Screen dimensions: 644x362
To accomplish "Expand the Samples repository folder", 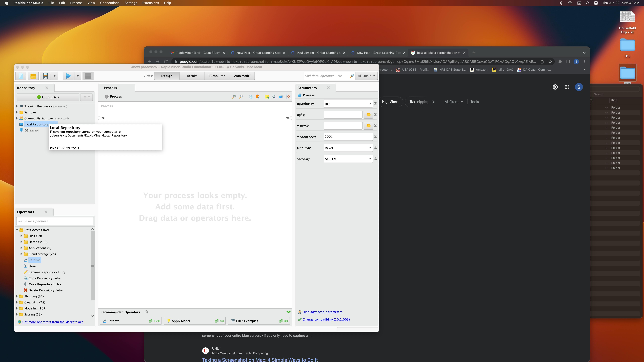I will [17, 112].
